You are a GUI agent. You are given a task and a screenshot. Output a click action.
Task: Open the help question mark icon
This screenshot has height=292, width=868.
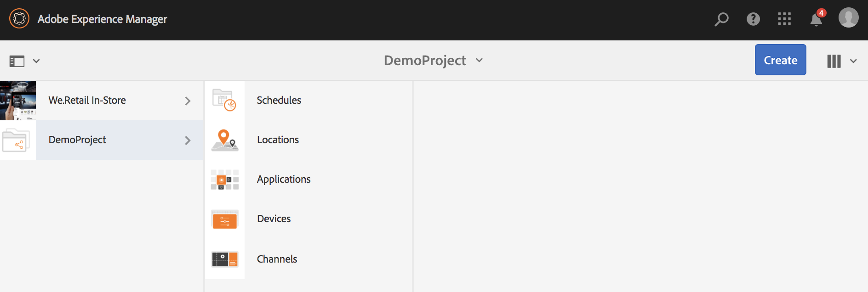tap(753, 19)
